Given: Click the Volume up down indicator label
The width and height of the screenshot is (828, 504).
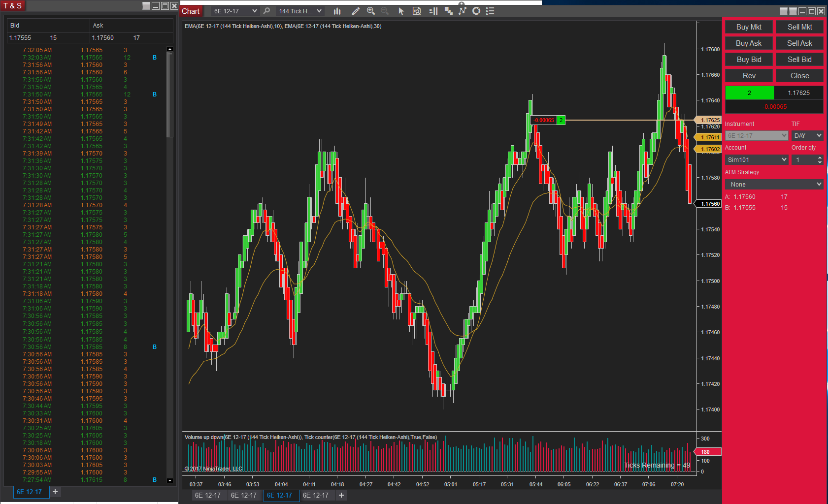Looking at the screenshot, I should coord(311,437).
